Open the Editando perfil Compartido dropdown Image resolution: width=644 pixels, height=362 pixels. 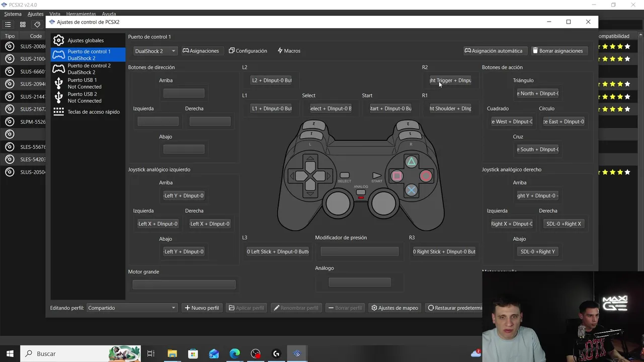click(x=132, y=308)
